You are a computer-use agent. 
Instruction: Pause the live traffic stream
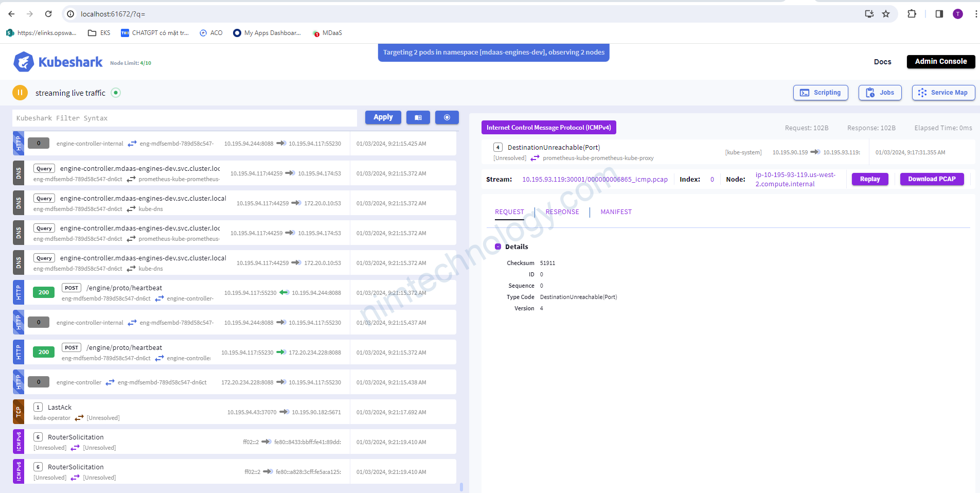click(20, 93)
